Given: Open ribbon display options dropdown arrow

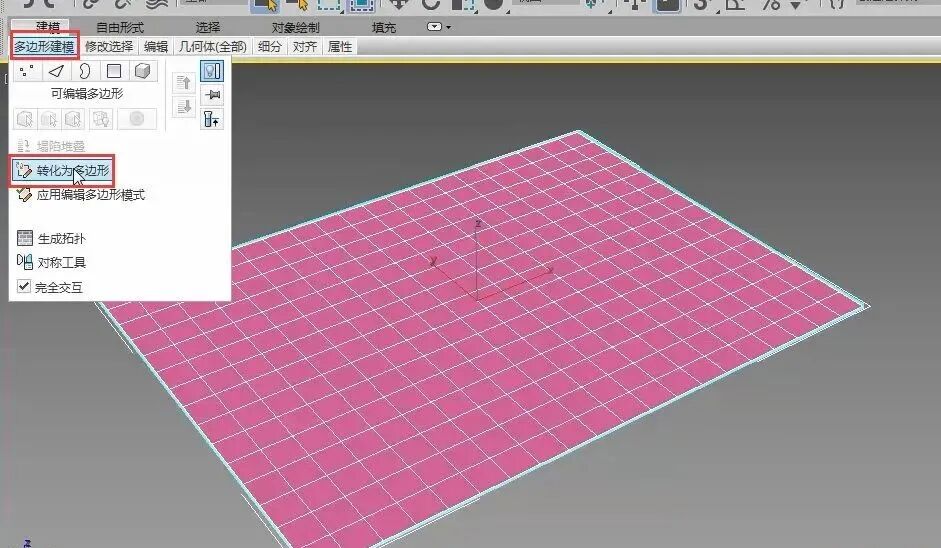Looking at the screenshot, I should pyautogui.click(x=448, y=27).
